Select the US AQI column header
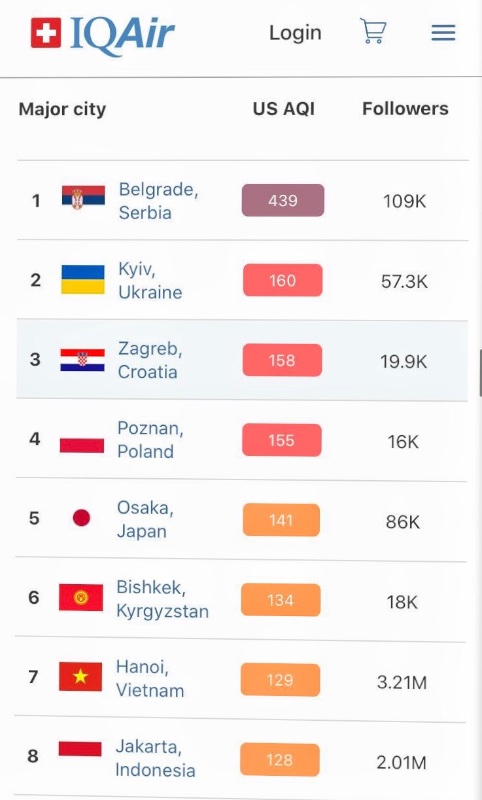Image resolution: width=482 pixels, height=800 pixels. tap(284, 109)
